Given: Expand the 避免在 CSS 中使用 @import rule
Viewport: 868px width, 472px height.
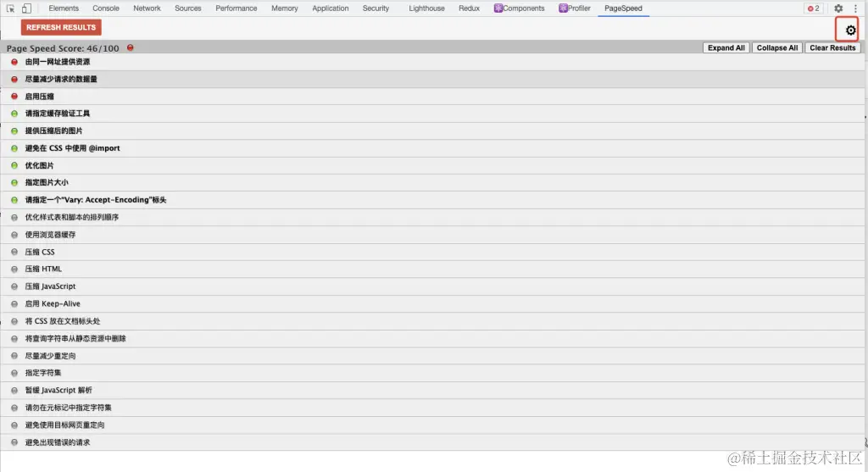Looking at the screenshot, I should click(x=432, y=148).
